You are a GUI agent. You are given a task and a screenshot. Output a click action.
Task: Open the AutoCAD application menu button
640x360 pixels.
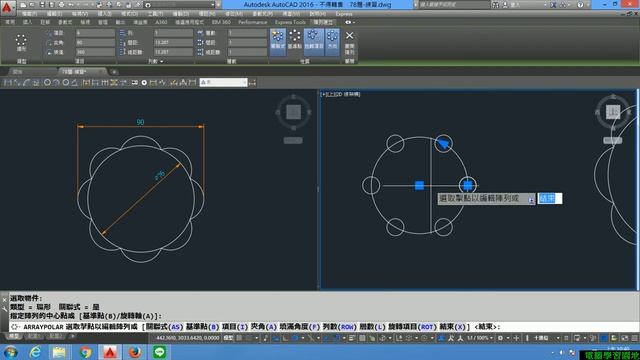tap(7, 7)
